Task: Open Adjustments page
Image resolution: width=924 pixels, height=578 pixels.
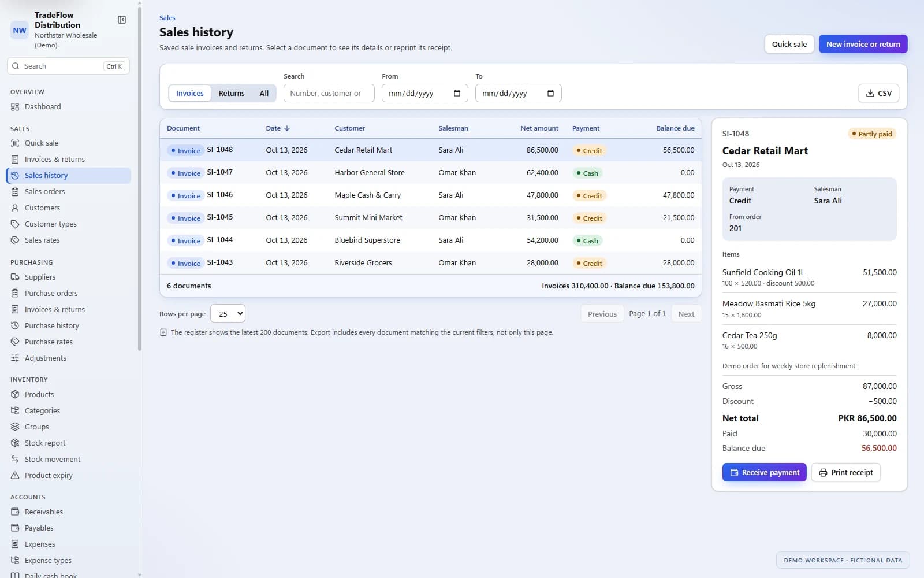Action: tap(69, 358)
